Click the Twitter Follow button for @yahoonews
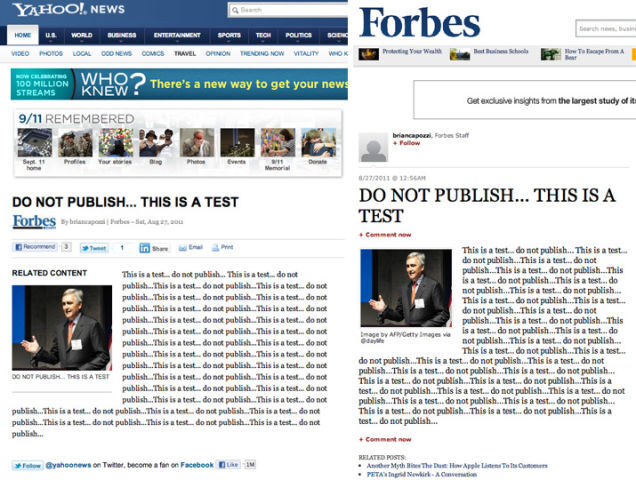The height and width of the screenshot is (480, 636). (x=28, y=465)
